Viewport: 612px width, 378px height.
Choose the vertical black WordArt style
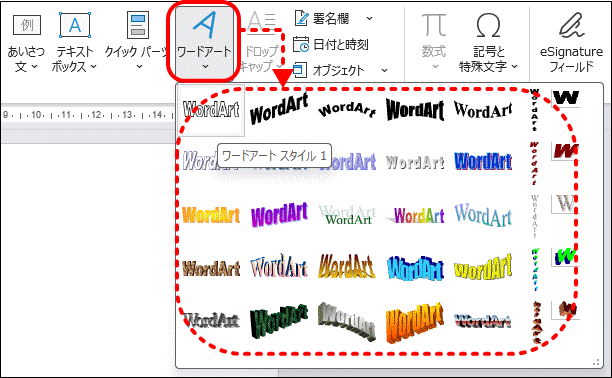534,110
